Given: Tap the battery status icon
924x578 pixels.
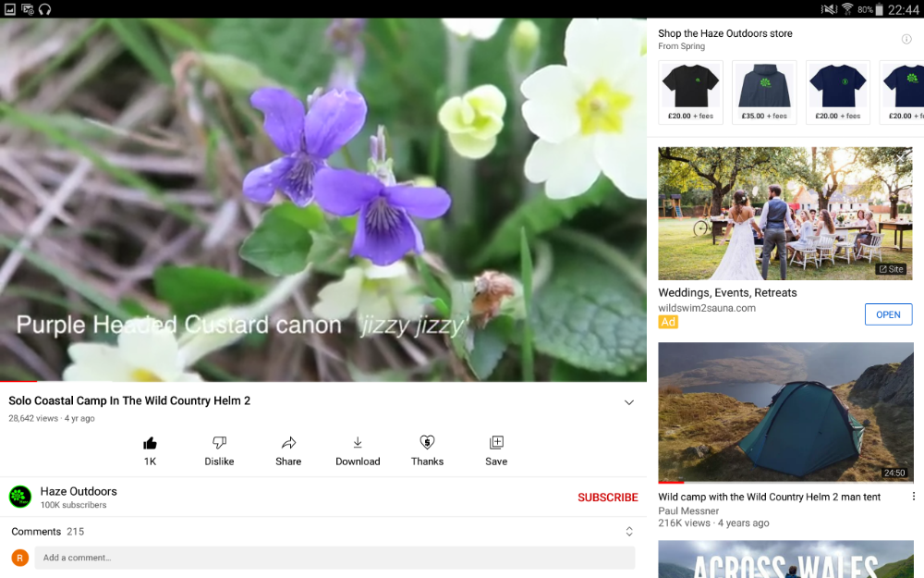Looking at the screenshot, I should pyautogui.click(x=880, y=9).
